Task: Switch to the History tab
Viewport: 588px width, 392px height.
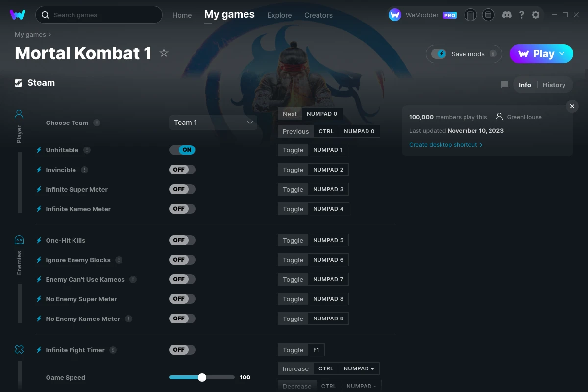Action: 554,85
